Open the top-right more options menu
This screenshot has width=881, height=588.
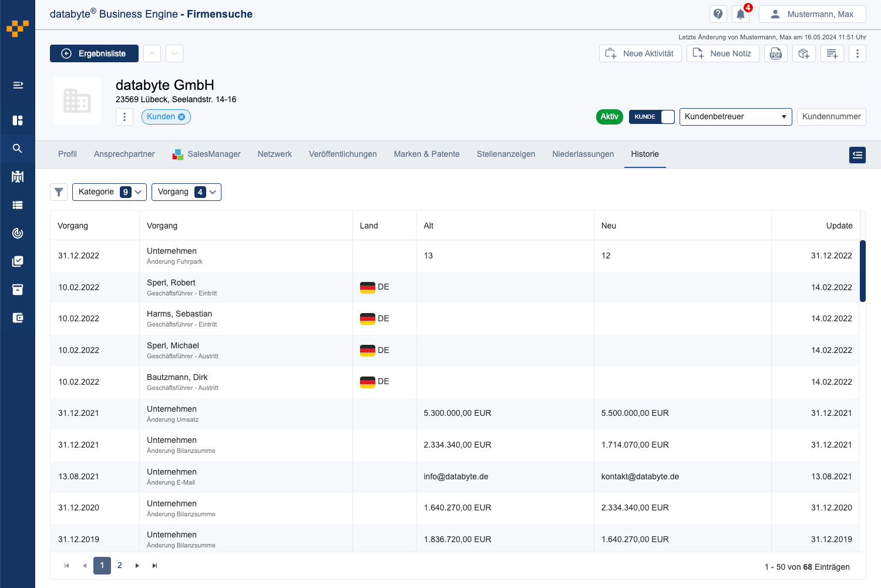(858, 53)
